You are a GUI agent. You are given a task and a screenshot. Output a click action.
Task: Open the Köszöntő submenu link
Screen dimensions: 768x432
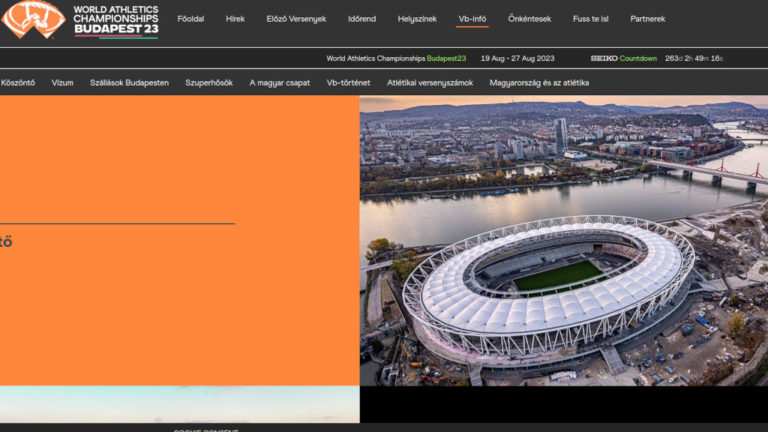(x=18, y=83)
